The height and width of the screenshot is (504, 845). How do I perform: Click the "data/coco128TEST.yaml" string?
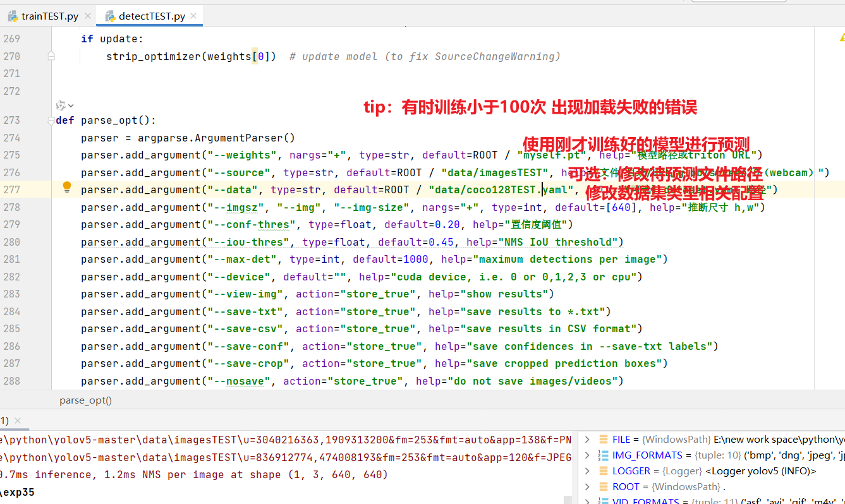click(x=501, y=189)
